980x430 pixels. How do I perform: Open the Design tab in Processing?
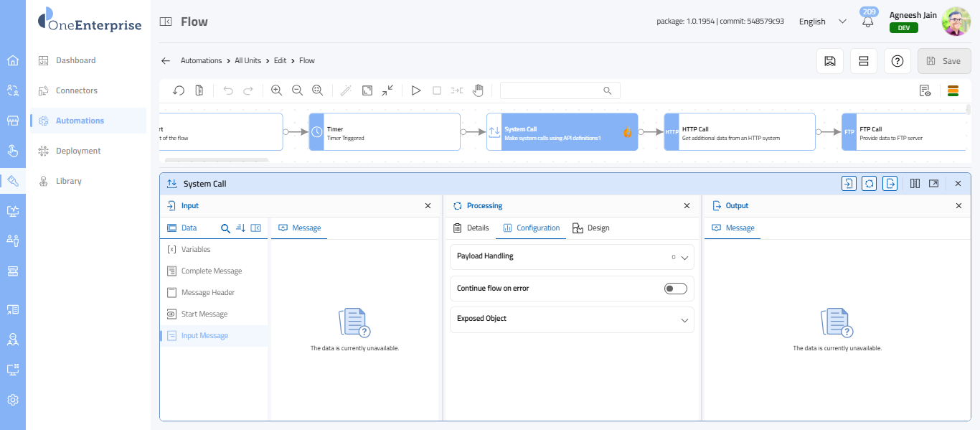(x=591, y=228)
